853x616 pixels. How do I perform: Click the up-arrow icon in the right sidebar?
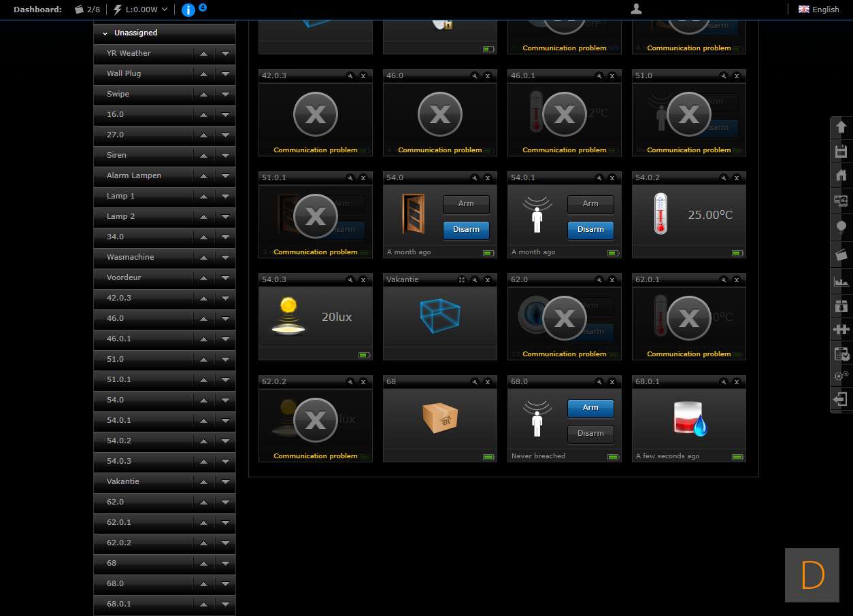coord(841,127)
